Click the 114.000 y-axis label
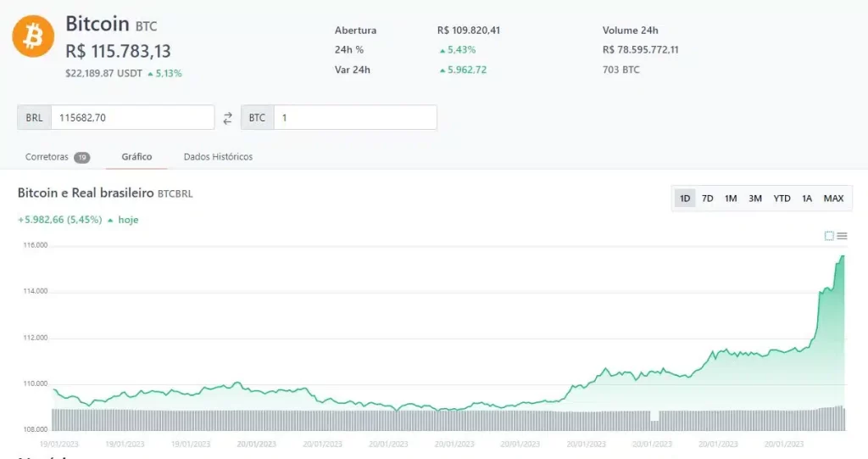The image size is (868, 459). [x=36, y=291]
